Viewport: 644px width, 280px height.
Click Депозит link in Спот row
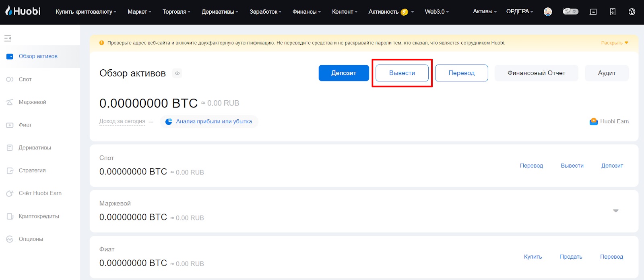[612, 166]
